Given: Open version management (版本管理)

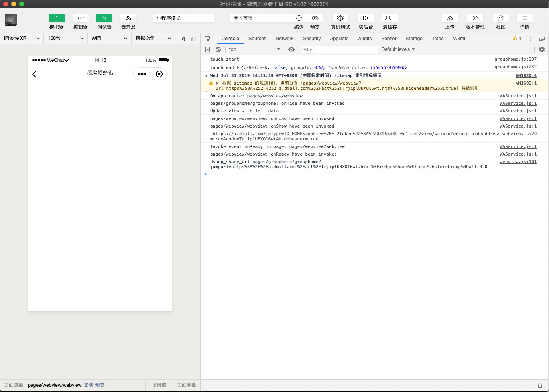Looking at the screenshot, I should click(x=475, y=18).
